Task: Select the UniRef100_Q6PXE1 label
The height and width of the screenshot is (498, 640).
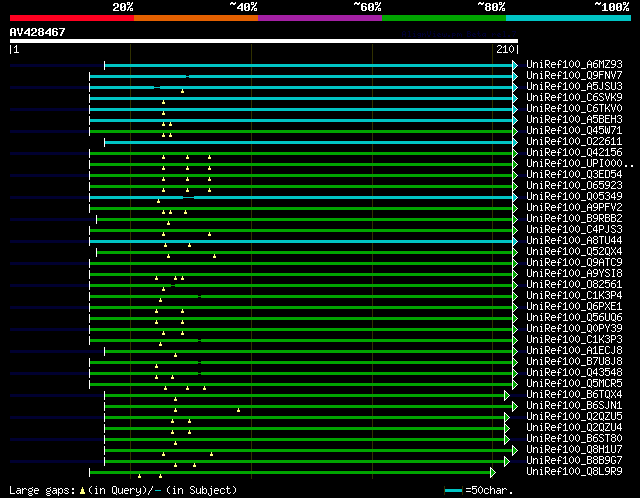Action: 574,307
